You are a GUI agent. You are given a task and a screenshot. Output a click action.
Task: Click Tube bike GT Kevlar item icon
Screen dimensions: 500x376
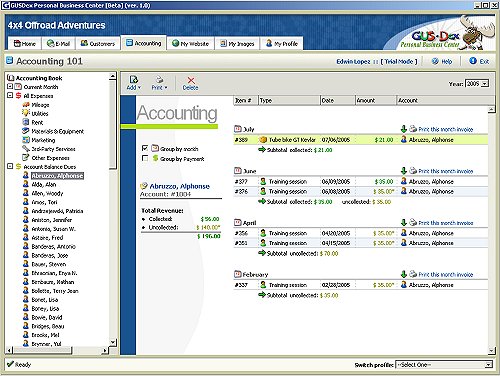(x=263, y=140)
